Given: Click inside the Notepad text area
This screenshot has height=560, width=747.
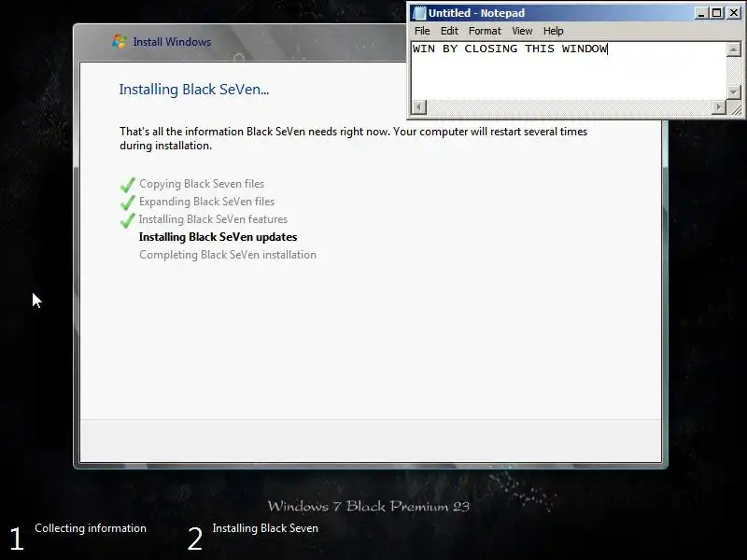Looking at the screenshot, I should [569, 71].
